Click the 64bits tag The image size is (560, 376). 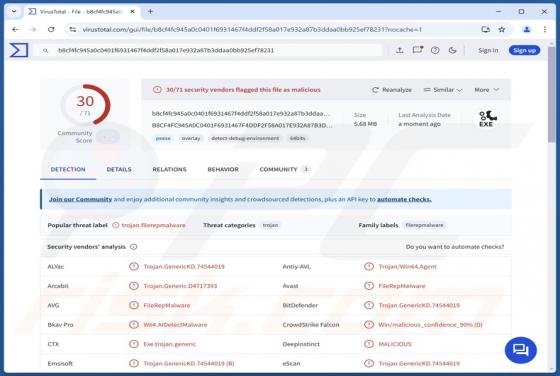(x=298, y=138)
